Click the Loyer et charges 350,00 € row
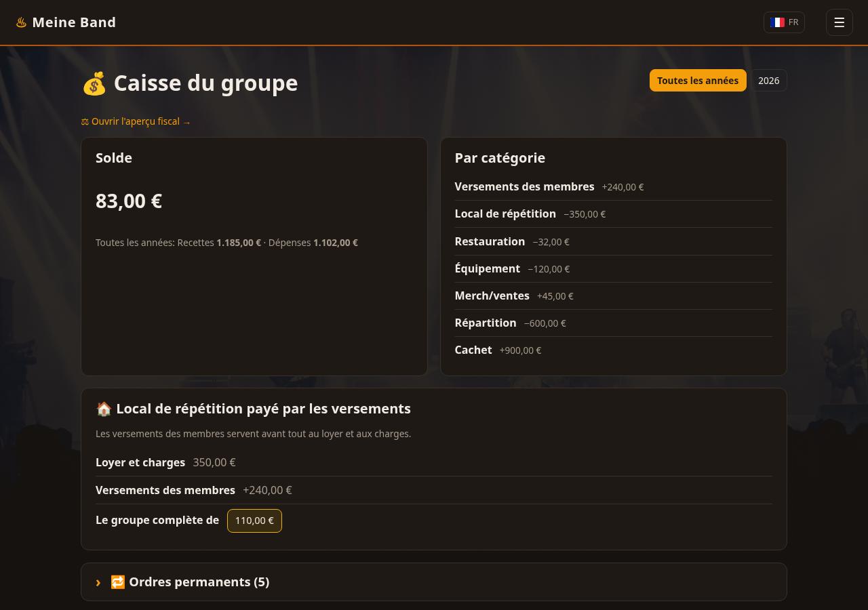This screenshot has width=868, height=610. [x=434, y=462]
